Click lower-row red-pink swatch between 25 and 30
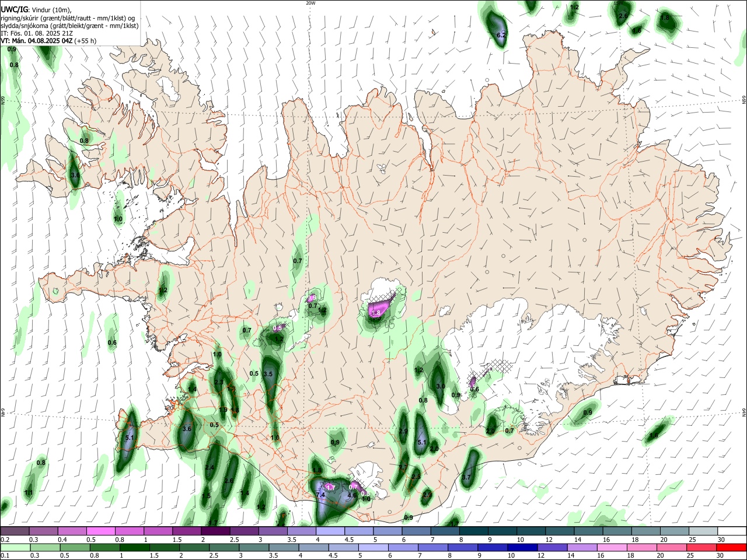Image resolution: width=747 pixels, height=560 pixels. (x=701, y=548)
